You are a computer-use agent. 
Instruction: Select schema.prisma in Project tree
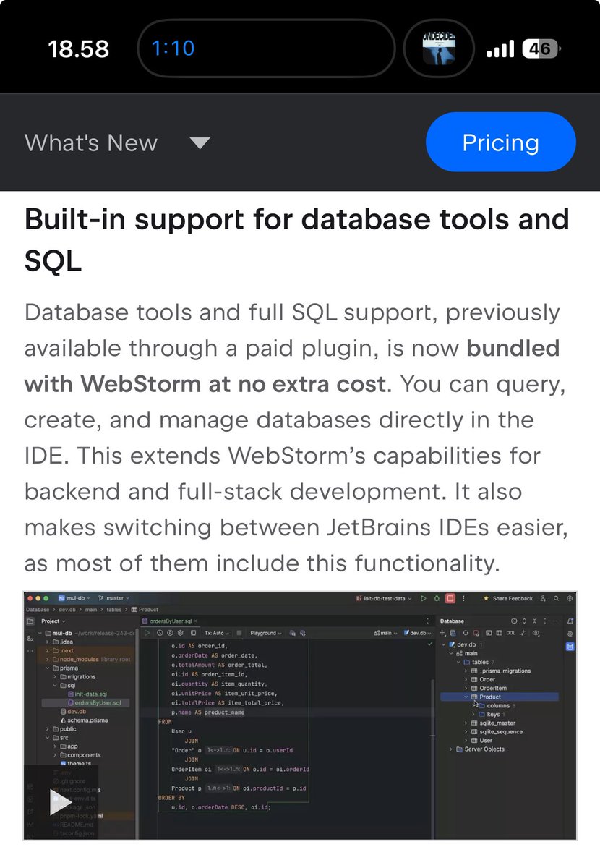point(84,720)
